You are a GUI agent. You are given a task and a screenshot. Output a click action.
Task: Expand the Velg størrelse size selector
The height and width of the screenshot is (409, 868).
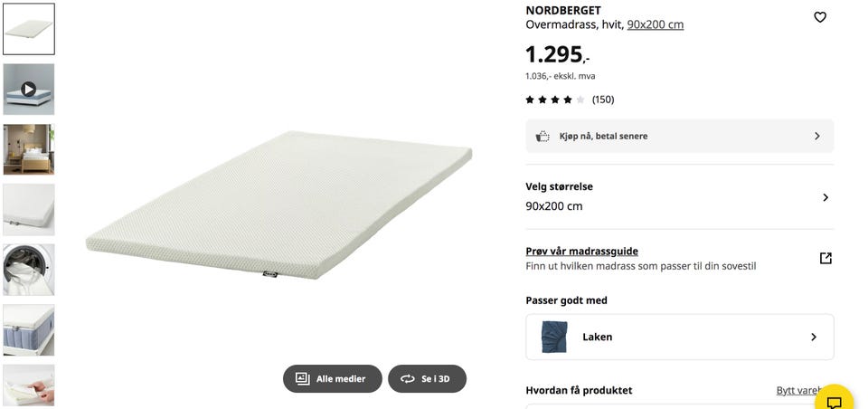click(680, 196)
